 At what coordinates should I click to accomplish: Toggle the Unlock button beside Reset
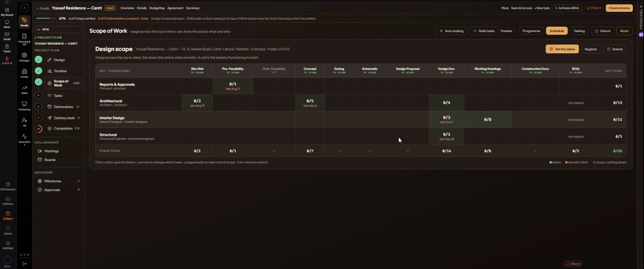603,31
